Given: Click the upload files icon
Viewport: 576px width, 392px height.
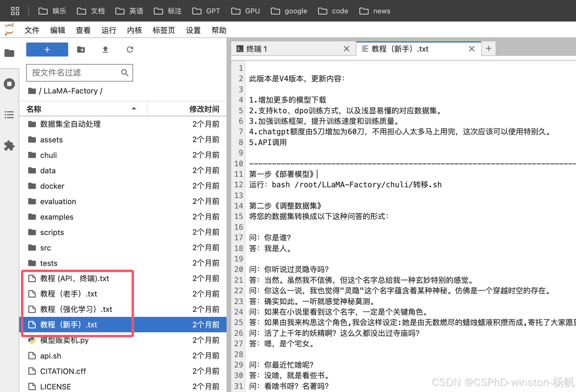Looking at the screenshot, I should 105,50.
